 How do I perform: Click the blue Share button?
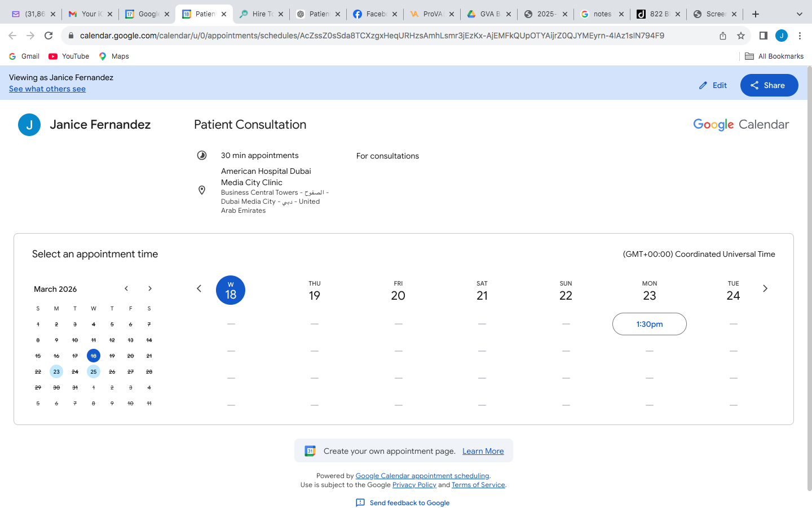(769, 85)
